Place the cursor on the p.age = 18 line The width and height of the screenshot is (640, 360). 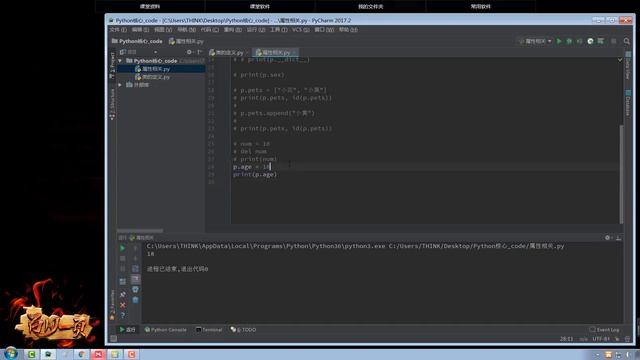point(251,167)
